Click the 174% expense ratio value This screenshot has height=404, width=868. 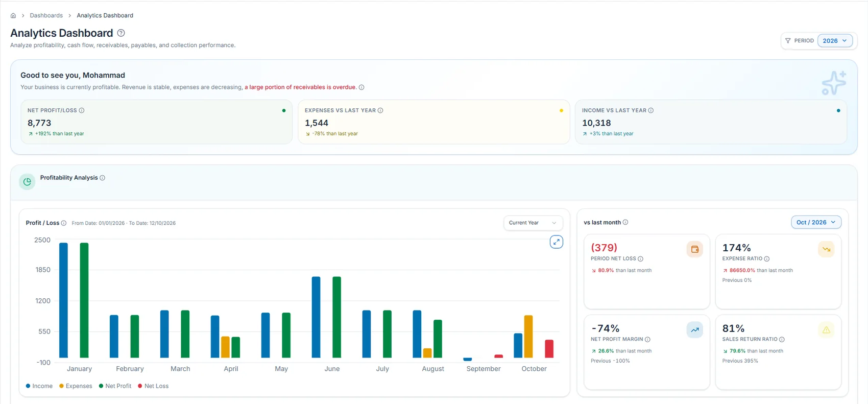[736, 248]
